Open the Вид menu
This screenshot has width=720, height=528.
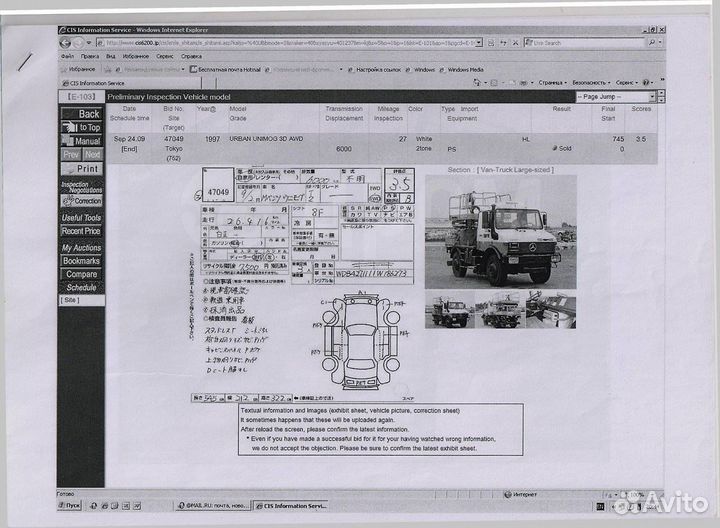coord(111,56)
